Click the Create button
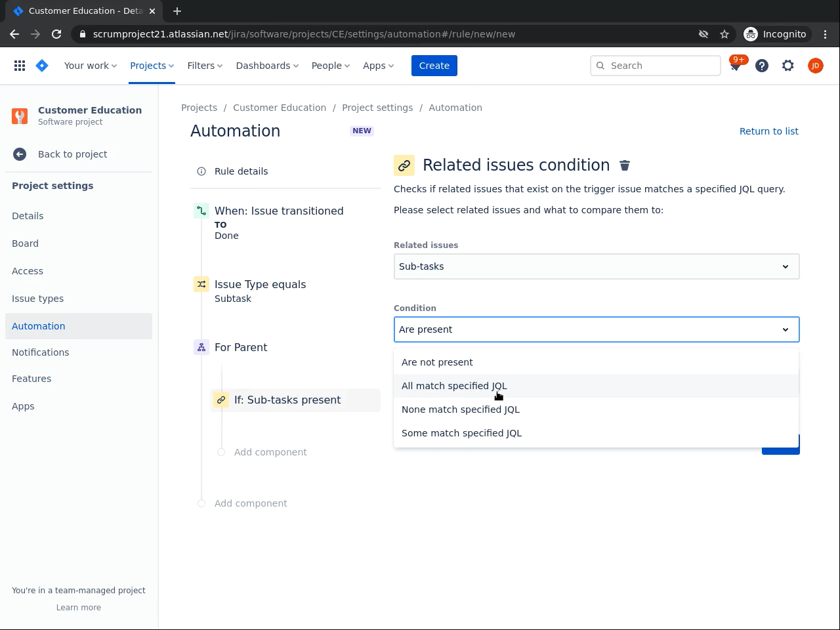 (434, 66)
